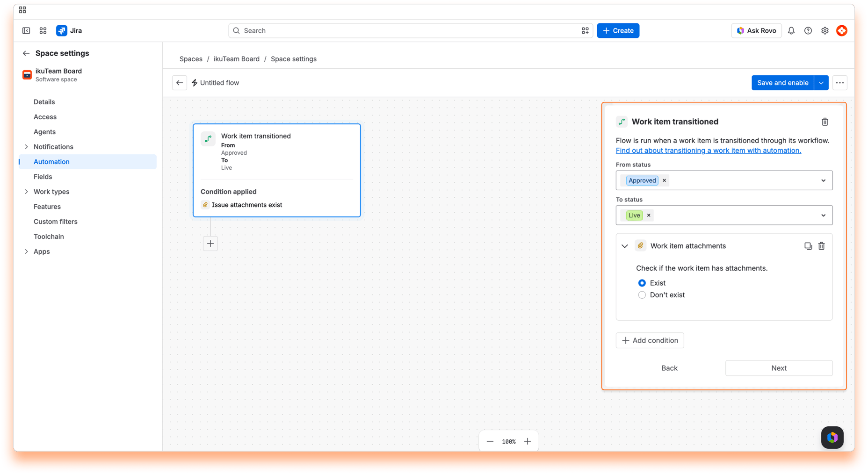Click the Create button
Image resolution: width=868 pixels, height=474 pixels.
point(618,31)
